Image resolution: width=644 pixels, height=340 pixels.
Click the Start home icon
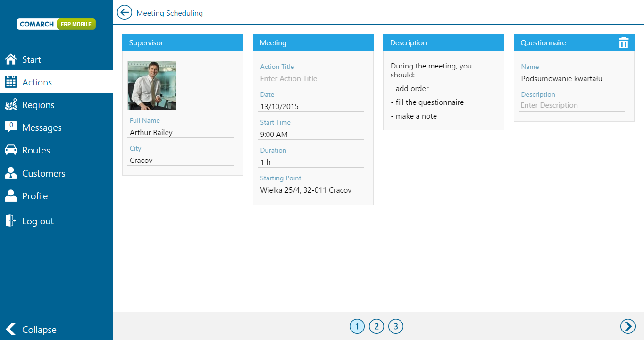[x=11, y=59]
